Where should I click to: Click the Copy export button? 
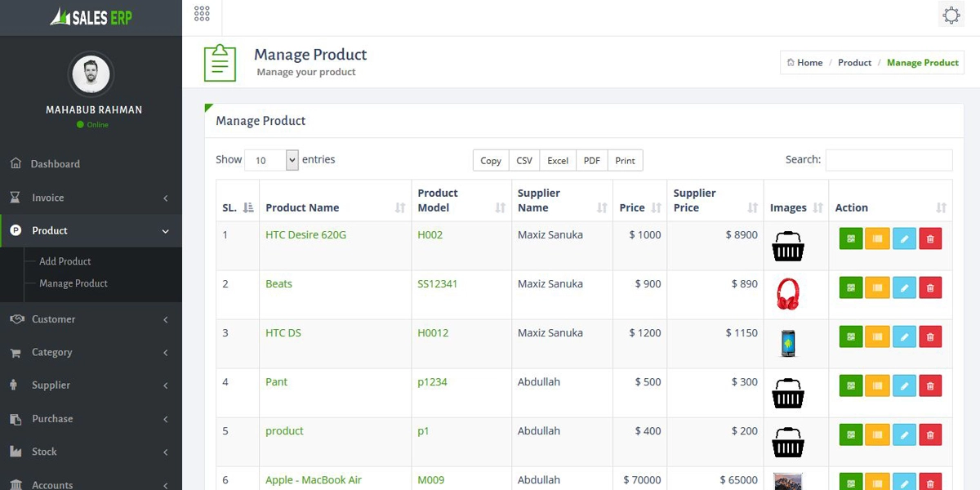click(491, 161)
